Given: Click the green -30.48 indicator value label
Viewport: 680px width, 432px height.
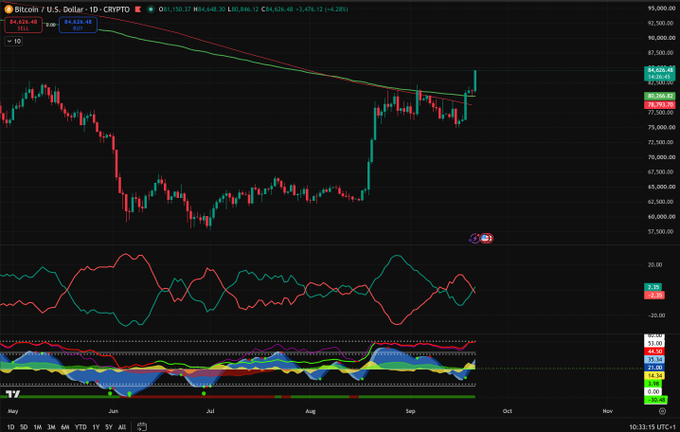Looking at the screenshot, I should point(656,399).
